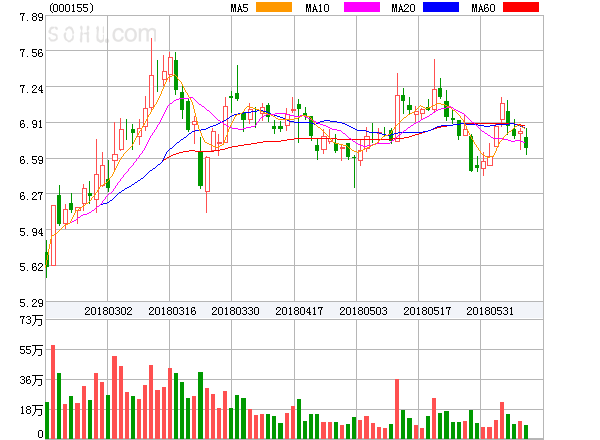Viewport: 600px width, 440px height.
Task: Click the 6.27 price axis label
Action: coord(31,196)
